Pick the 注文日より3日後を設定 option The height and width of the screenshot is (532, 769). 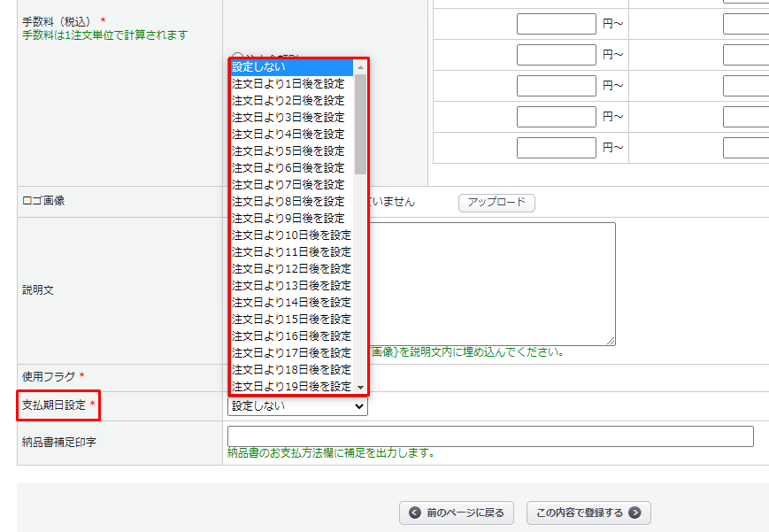291,118
